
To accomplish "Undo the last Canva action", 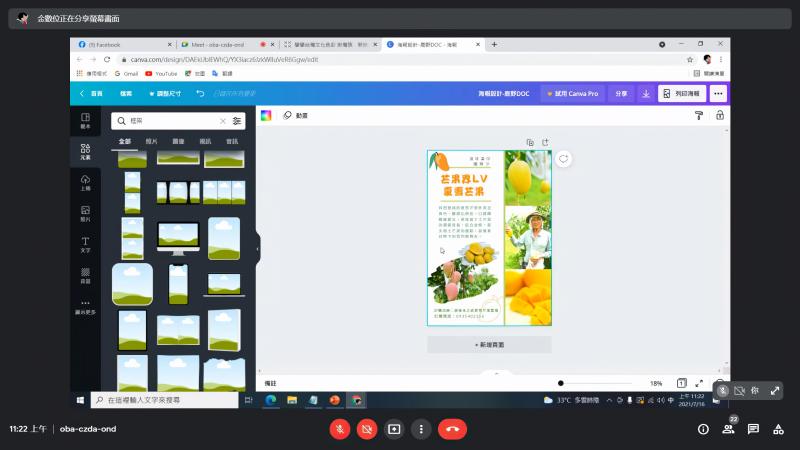I will 200,93.
